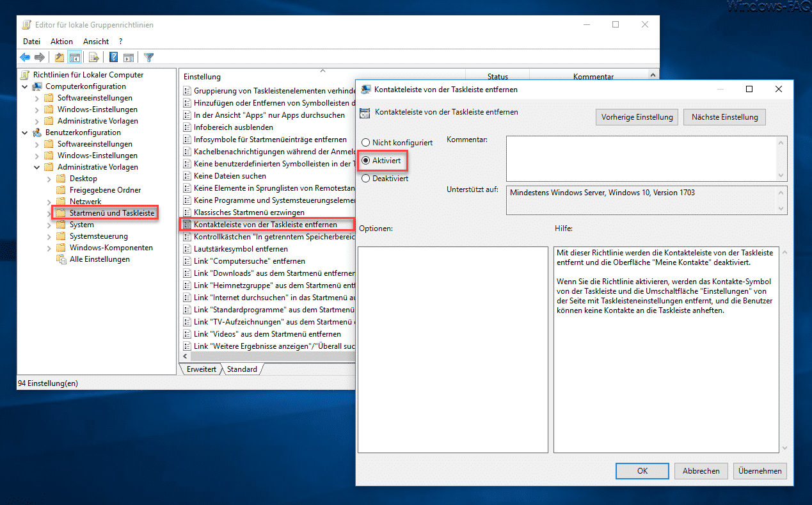Click the Richtlinien für Lokaler Computer root icon
Image resolution: width=812 pixels, height=505 pixels.
26,75
